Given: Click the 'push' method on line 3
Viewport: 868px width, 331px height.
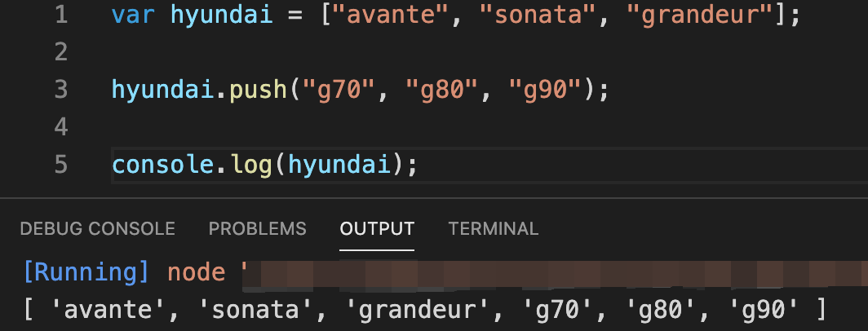Looking at the screenshot, I should 258,90.
